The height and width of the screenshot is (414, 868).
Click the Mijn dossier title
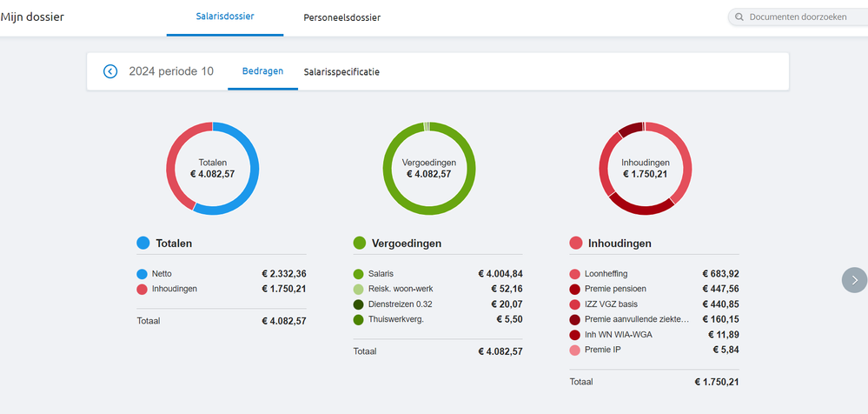[32, 17]
